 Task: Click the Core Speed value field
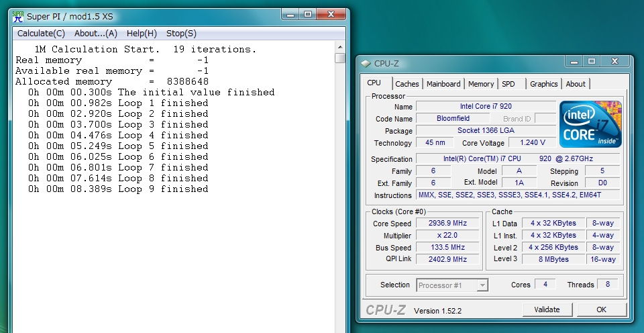[x=449, y=224]
